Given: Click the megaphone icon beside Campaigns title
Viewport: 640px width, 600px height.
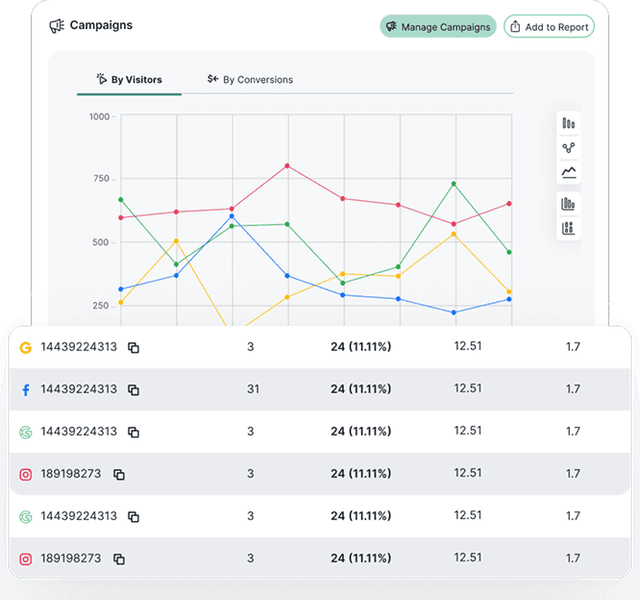Looking at the screenshot, I should pyautogui.click(x=57, y=26).
